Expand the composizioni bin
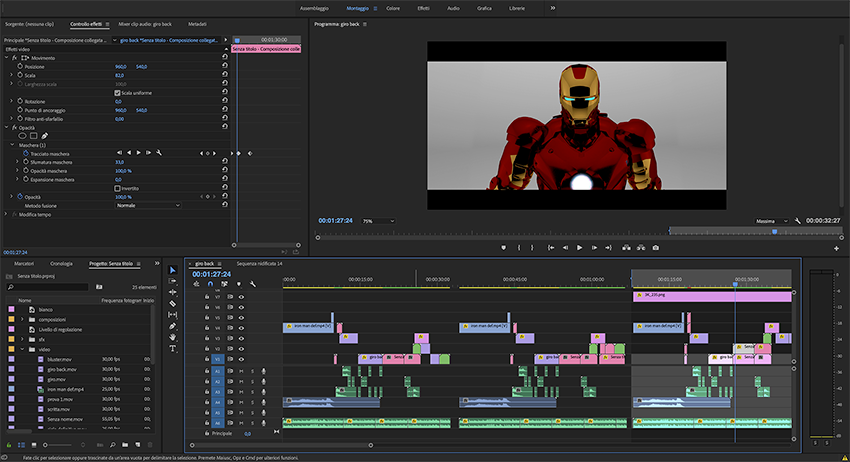 [22, 319]
